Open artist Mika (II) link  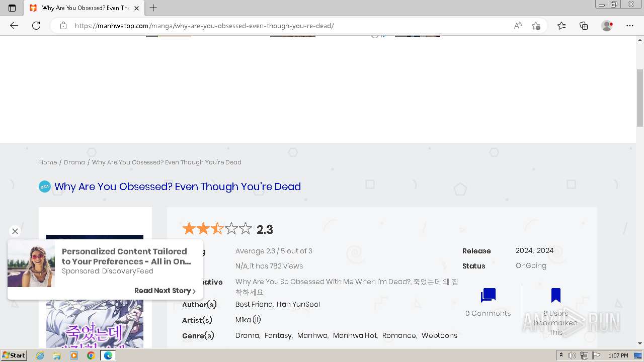(248, 320)
